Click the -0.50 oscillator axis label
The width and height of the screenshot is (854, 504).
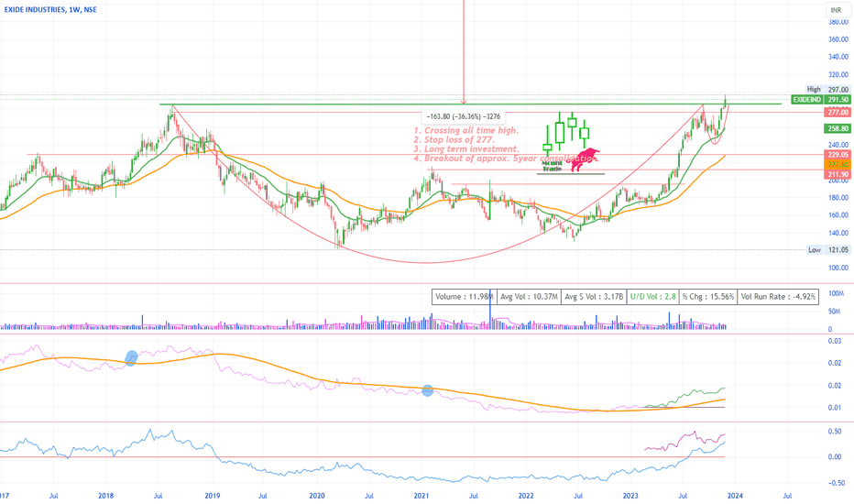tap(836, 483)
